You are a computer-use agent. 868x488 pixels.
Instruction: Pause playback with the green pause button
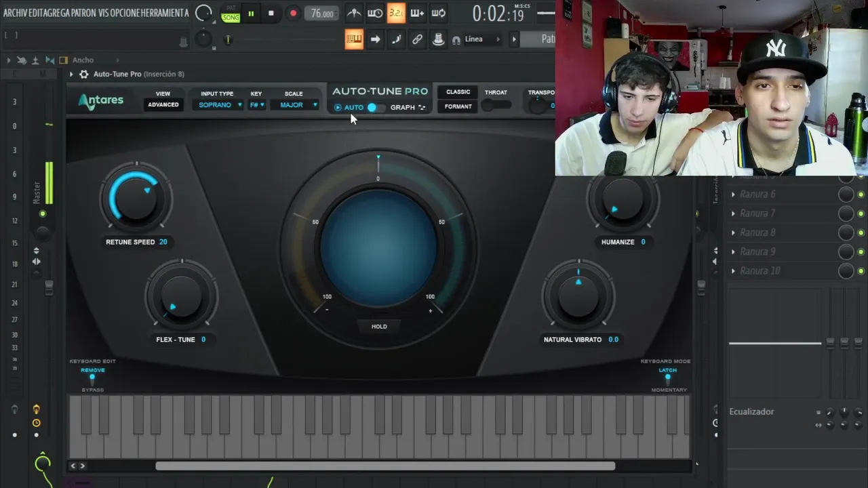coord(251,13)
